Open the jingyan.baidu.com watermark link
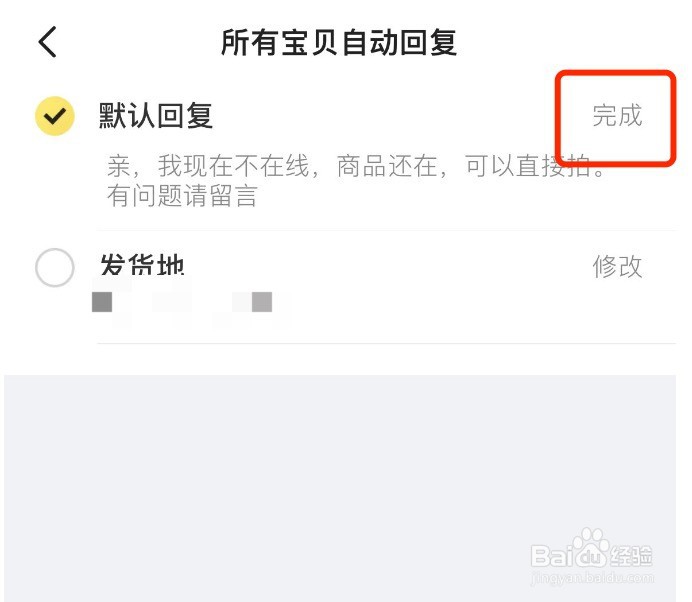Image resolution: width=692 pixels, height=602 pixels. (593, 577)
